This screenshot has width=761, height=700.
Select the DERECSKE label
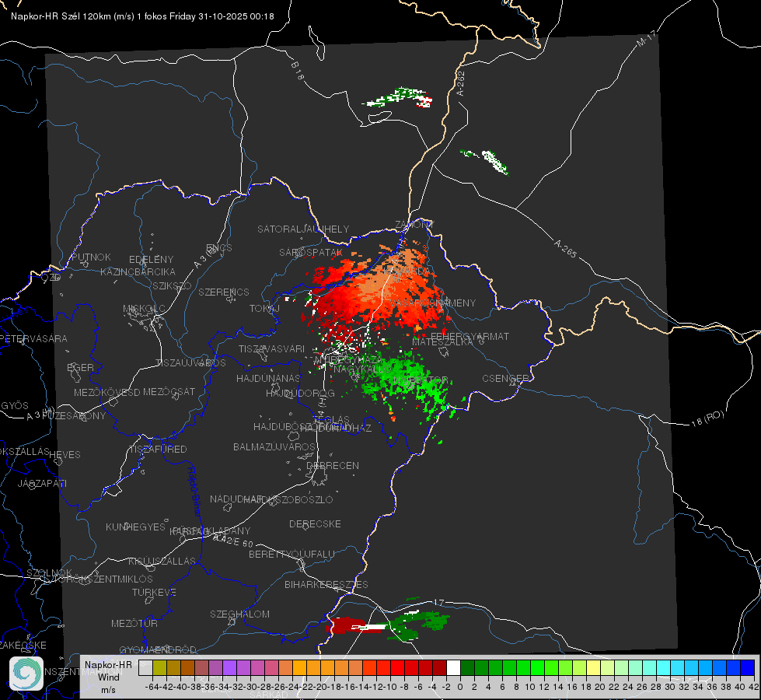[x=315, y=523]
